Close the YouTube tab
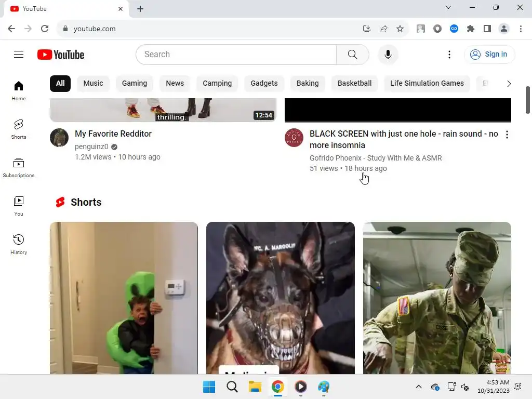The width and height of the screenshot is (532, 399). point(121,9)
